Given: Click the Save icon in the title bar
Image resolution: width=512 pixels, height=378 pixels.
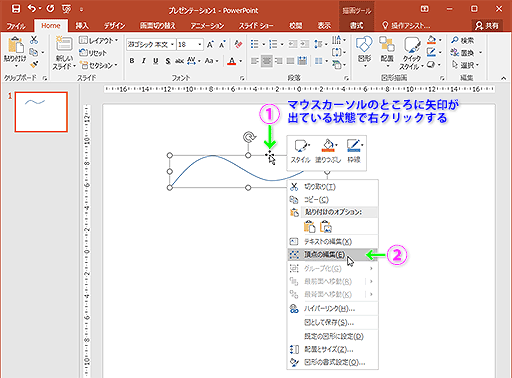Looking at the screenshot, I should pos(16,9).
